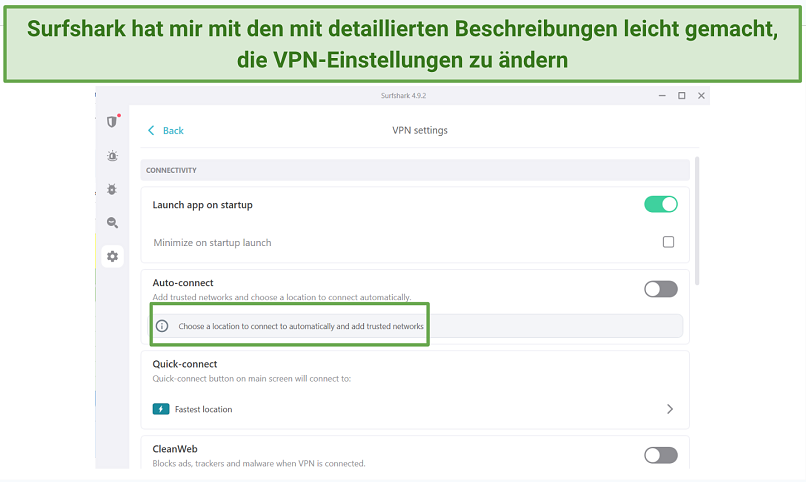Click the Auto-connect heading text
806x482 pixels.
pyautogui.click(x=183, y=283)
